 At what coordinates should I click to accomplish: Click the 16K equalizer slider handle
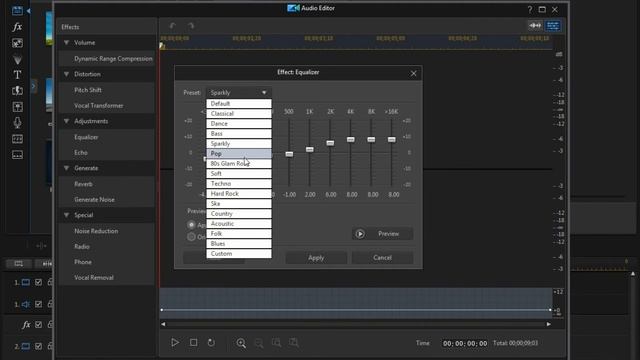pyautogui.click(x=391, y=140)
